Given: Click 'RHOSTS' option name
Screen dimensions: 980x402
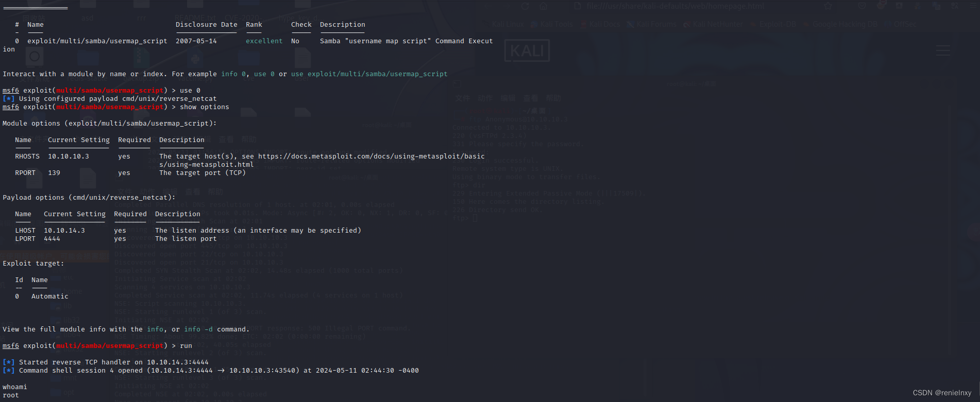Looking at the screenshot, I should 27,156.
